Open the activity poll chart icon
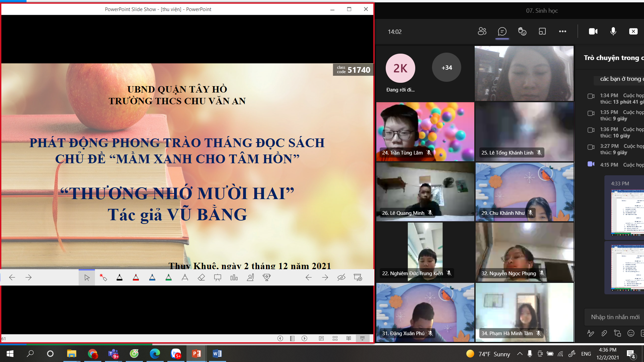This screenshot has width=644, height=362. [x=234, y=278]
